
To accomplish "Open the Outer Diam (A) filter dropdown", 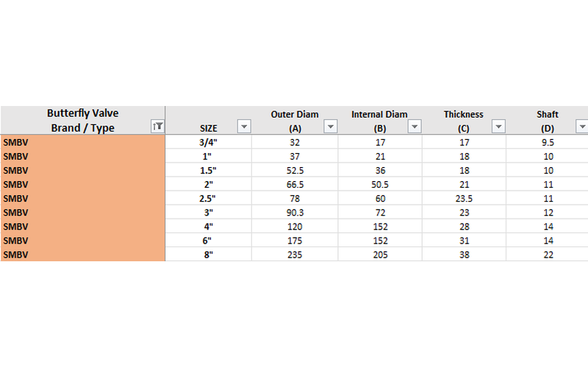I will [330, 126].
